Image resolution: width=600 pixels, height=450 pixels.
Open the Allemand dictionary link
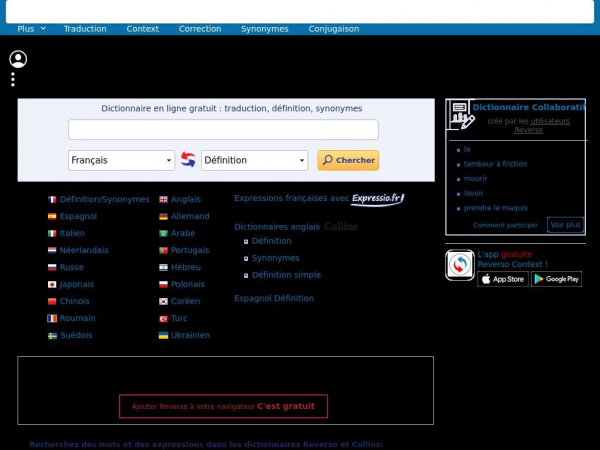click(190, 216)
